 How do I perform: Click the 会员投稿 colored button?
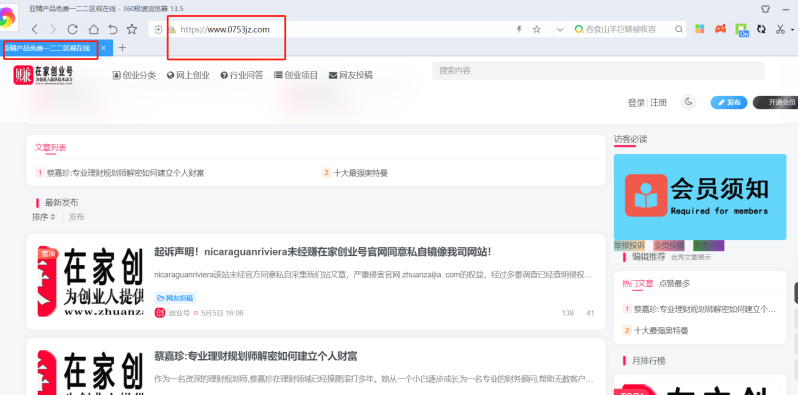(669, 245)
